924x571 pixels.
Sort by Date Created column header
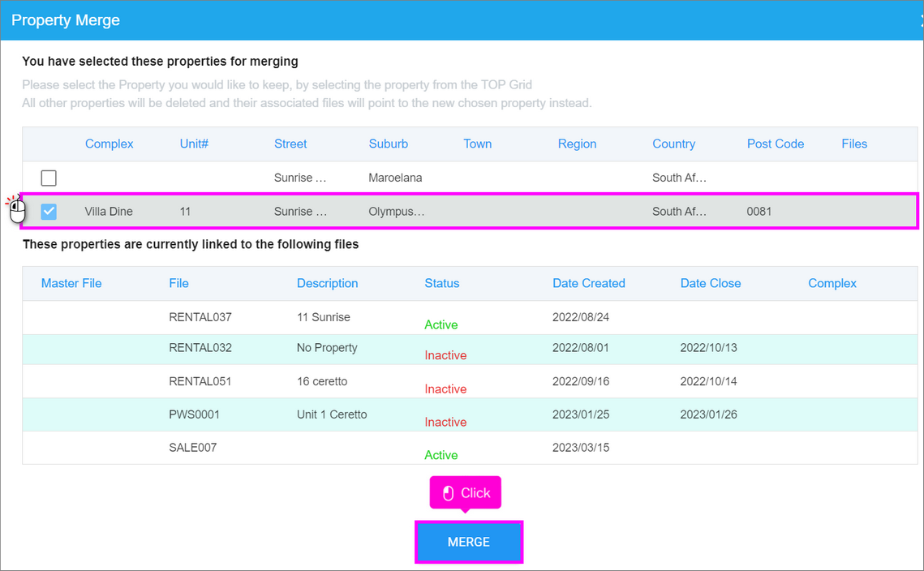tap(589, 283)
